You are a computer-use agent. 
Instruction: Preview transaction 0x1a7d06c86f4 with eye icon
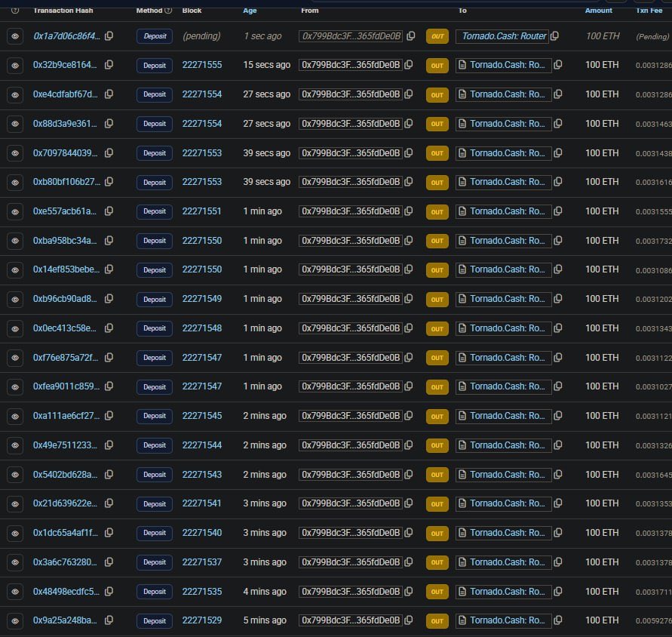tap(15, 36)
